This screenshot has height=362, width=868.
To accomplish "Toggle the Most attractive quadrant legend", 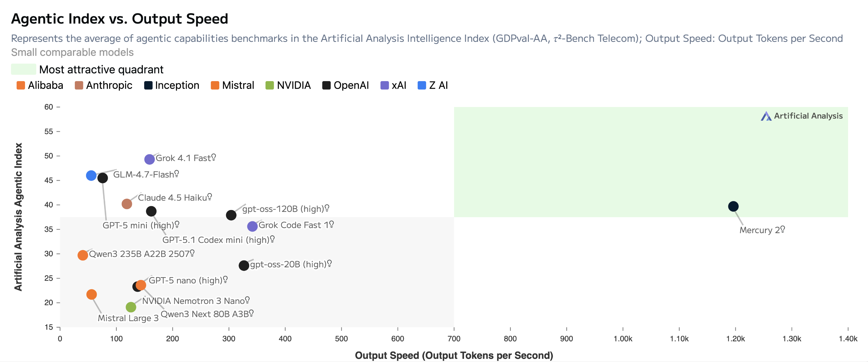I will pyautogui.click(x=87, y=69).
